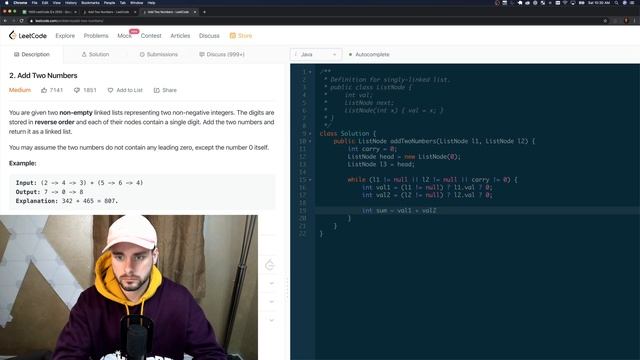Click the Medium difficulty label

[20, 90]
